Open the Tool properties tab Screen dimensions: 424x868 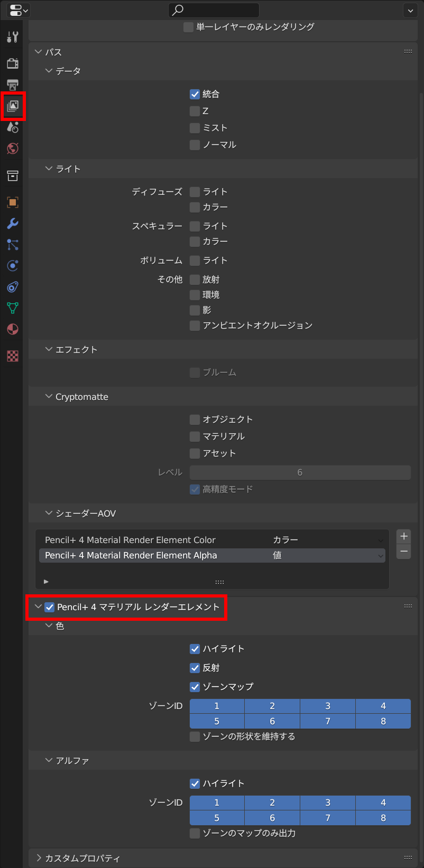pos(13,37)
